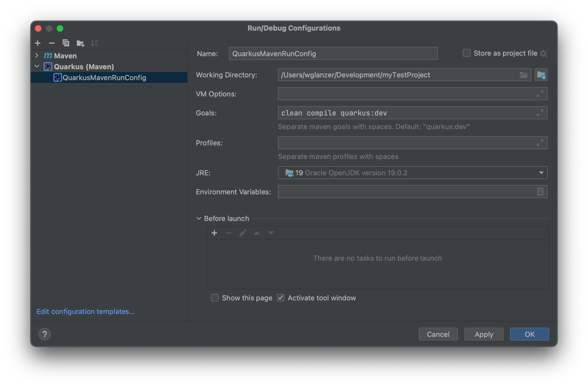Move before launch task up
The width and height of the screenshot is (588, 387).
click(257, 233)
